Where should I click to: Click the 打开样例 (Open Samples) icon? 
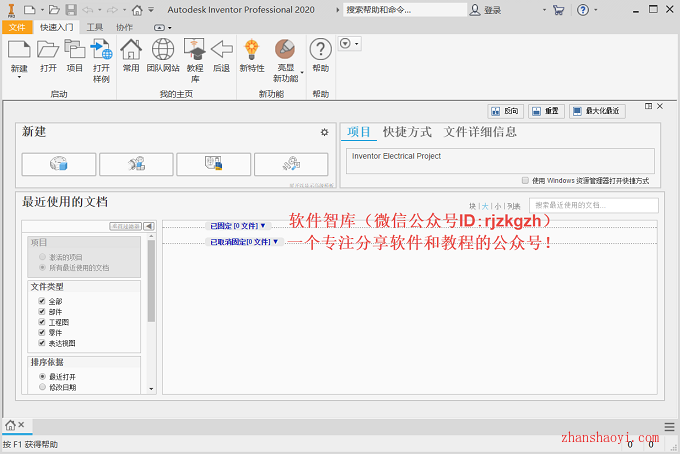pos(101,49)
